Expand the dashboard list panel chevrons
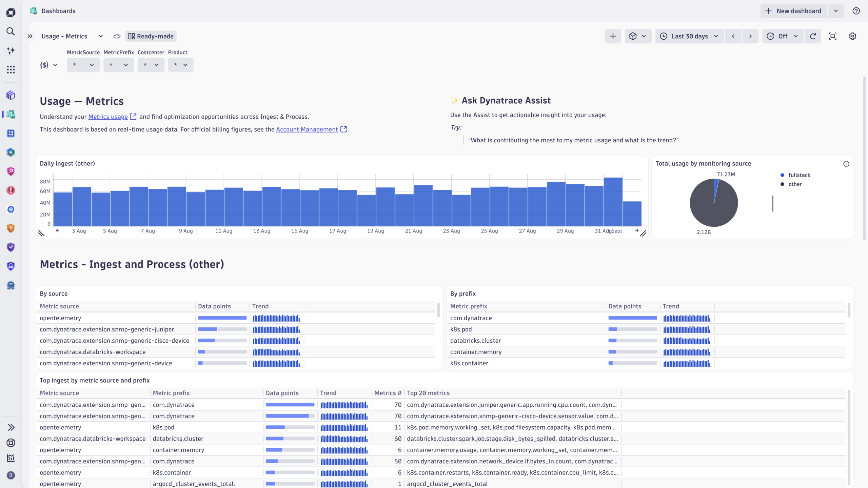This screenshot has height=488, width=868. [30, 36]
